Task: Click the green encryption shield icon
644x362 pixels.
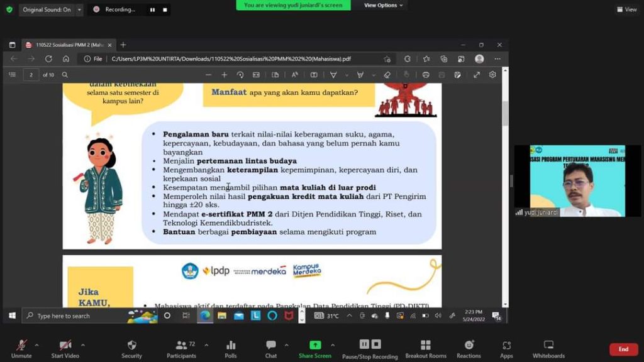Action: 9,9
